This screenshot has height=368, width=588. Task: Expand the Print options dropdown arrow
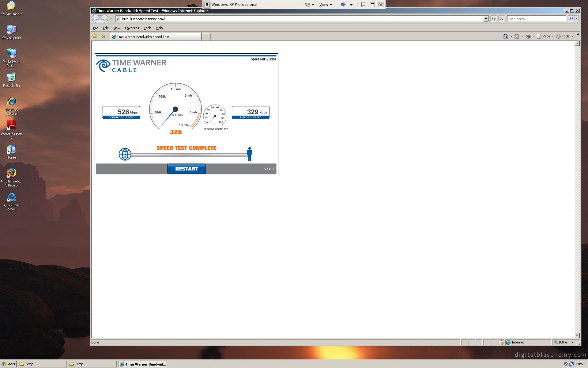(x=534, y=36)
